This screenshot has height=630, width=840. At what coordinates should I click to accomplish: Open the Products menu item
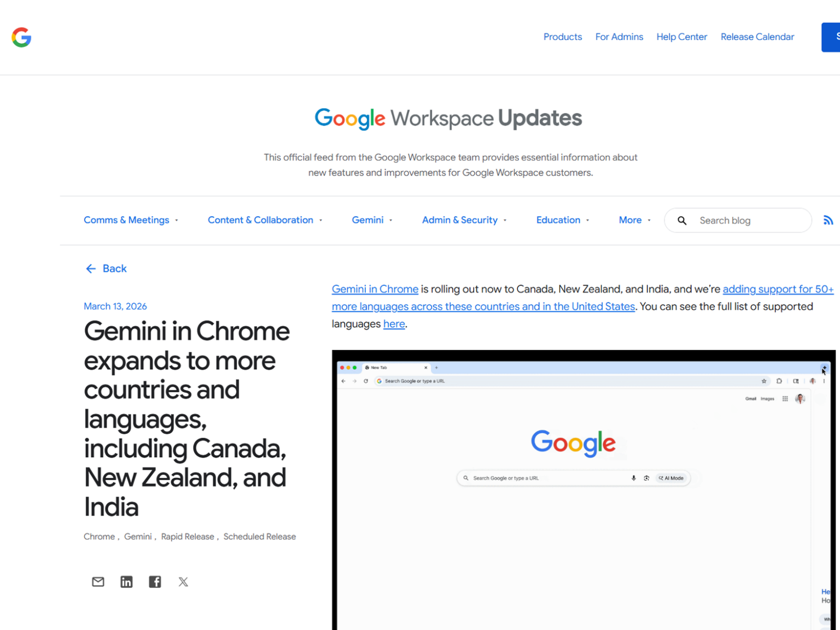tap(563, 37)
